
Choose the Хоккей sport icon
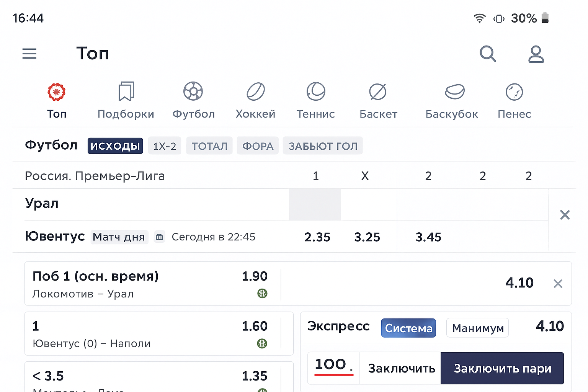click(255, 91)
